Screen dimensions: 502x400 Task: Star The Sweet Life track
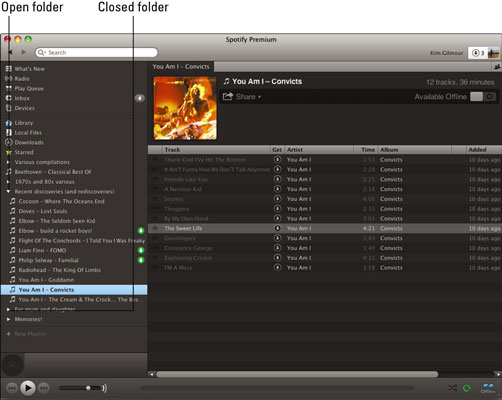(155, 228)
